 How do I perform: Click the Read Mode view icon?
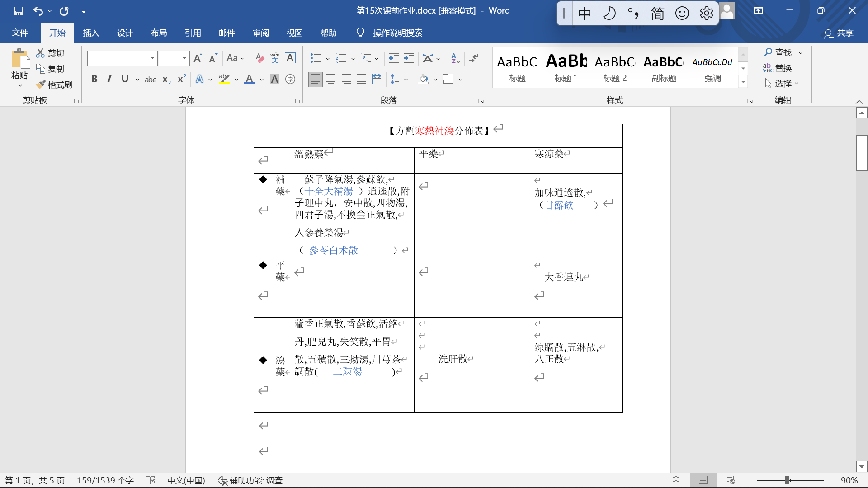676,480
